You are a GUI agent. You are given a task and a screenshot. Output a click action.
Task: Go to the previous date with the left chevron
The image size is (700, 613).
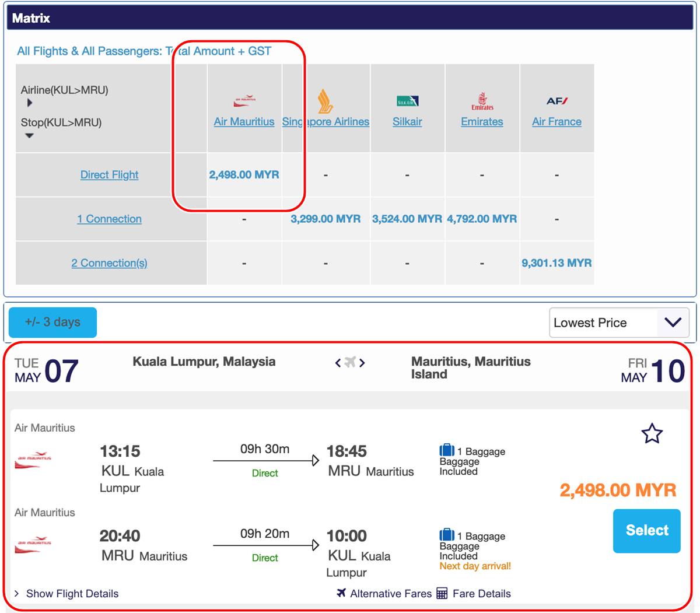[x=338, y=363]
